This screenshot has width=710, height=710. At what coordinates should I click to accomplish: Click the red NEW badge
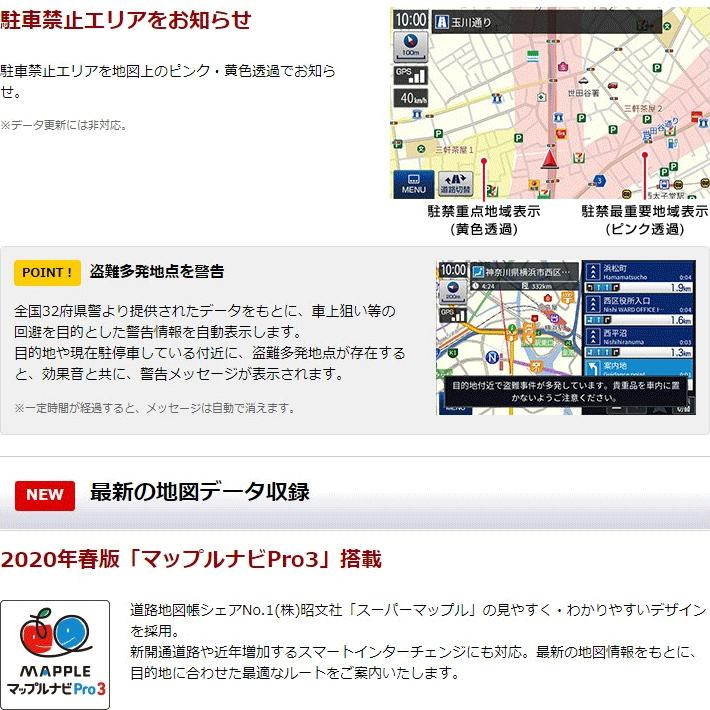pyautogui.click(x=44, y=494)
